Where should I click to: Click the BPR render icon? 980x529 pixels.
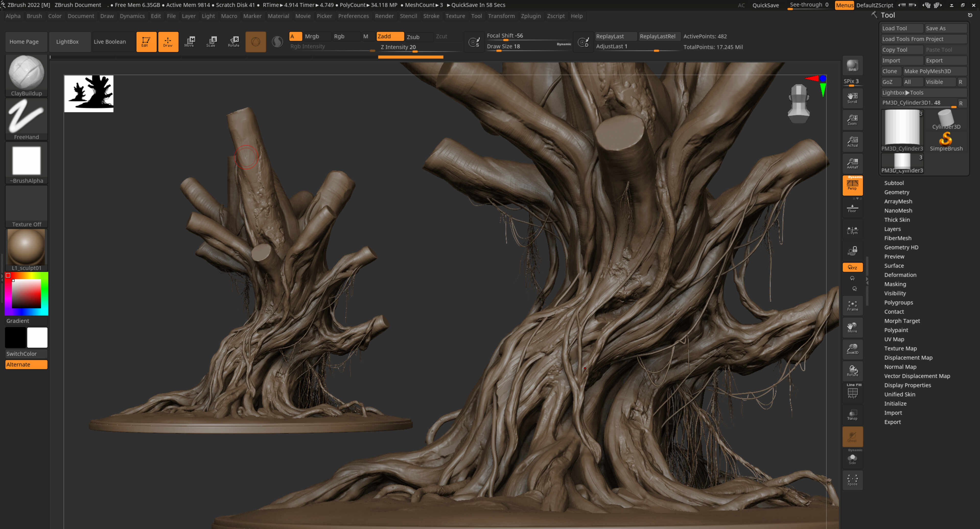click(x=853, y=65)
